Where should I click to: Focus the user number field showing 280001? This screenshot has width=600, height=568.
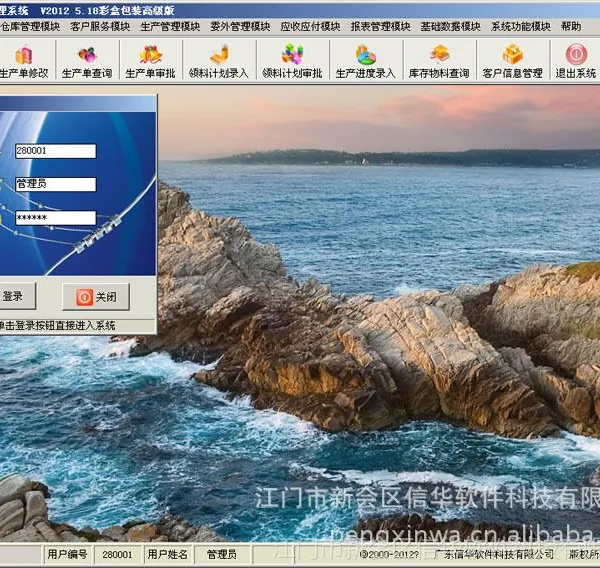click(x=56, y=151)
